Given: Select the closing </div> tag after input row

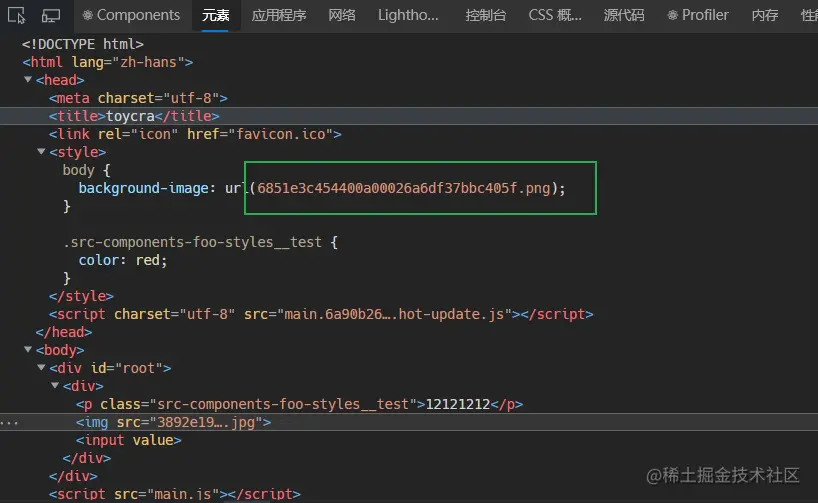Looking at the screenshot, I should pyautogui.click(x=87, y=458).
